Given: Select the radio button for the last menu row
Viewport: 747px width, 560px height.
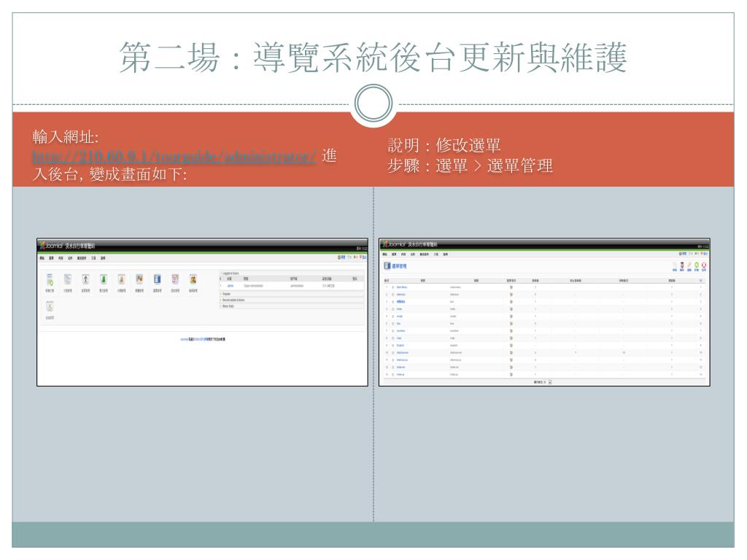Looking at the screenshot, I should tap(392, 375).
